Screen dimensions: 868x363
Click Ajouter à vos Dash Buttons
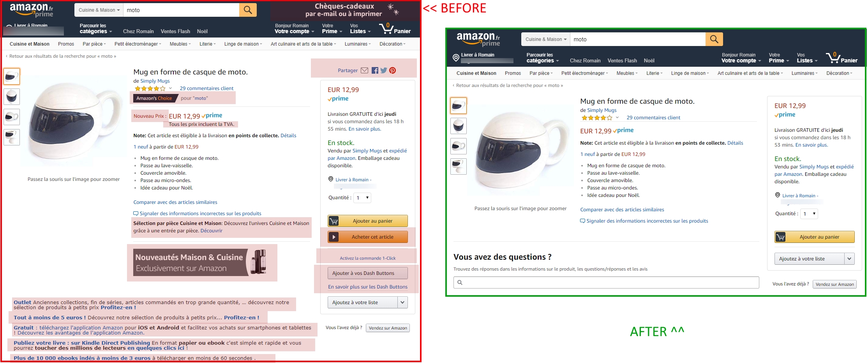[368, 273]
